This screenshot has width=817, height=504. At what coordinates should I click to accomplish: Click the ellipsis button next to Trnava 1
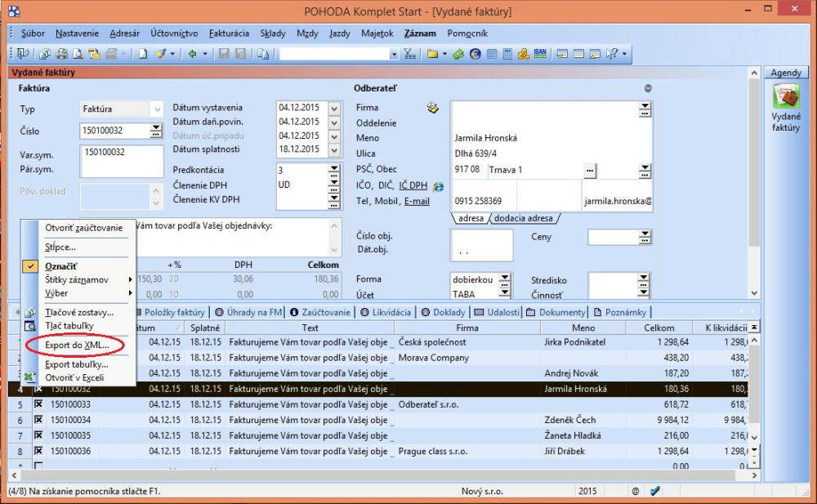tap(589, 171)
